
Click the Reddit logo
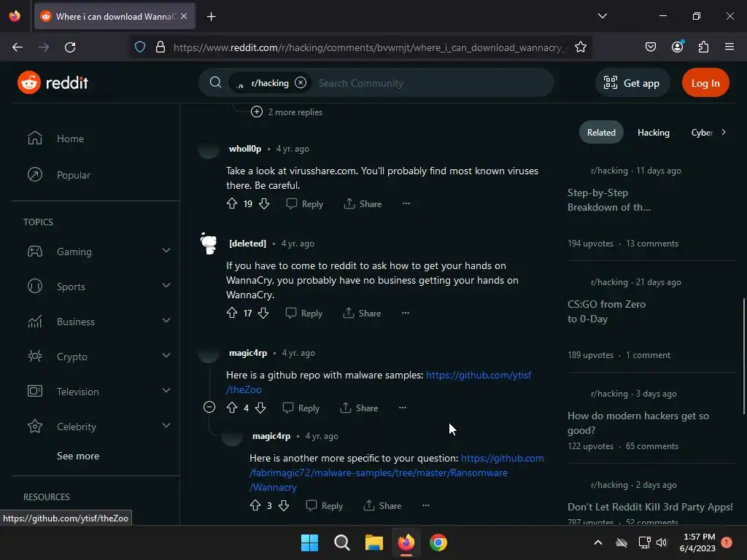[53, 83]
